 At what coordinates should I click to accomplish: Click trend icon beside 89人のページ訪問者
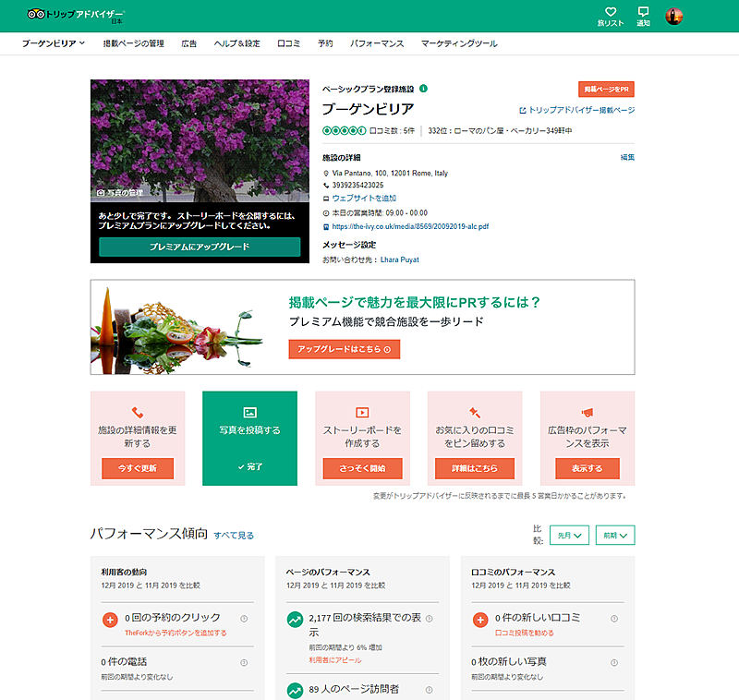pos(295,691)
